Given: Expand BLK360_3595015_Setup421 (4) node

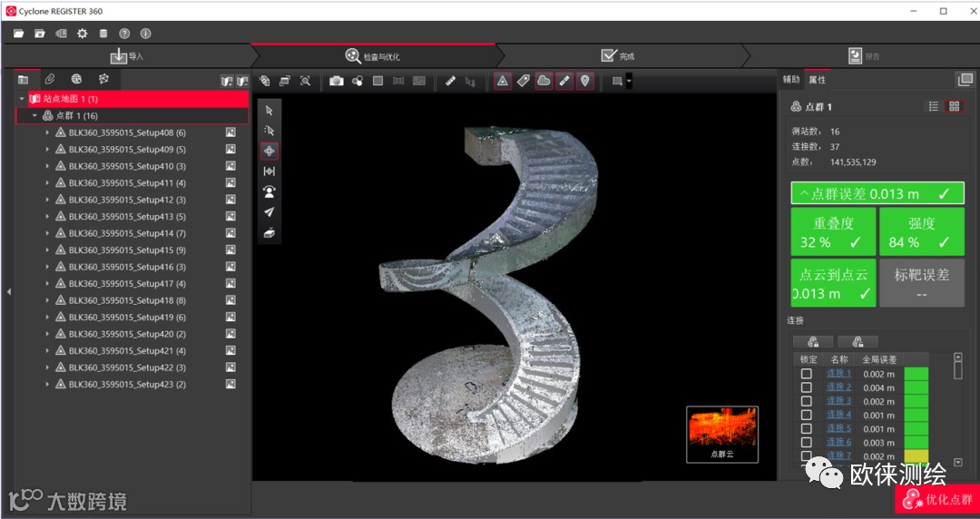Looking at the screenshot, I should point(47,351).
